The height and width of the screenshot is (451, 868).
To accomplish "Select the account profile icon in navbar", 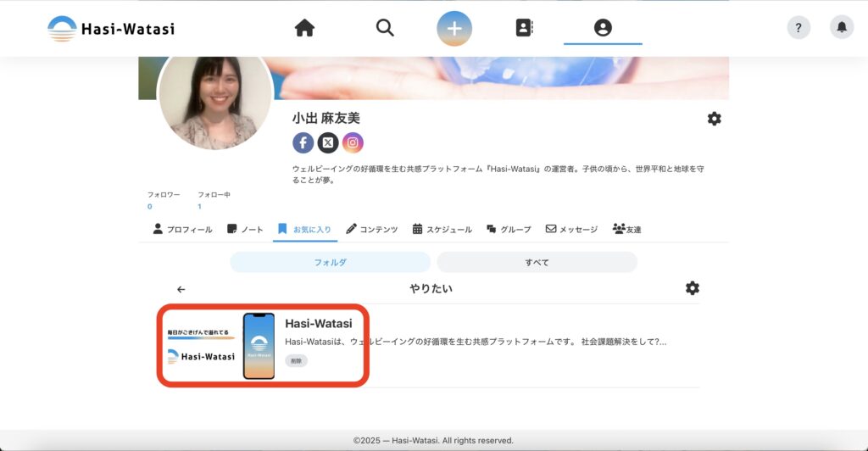I will click(603, 28).
